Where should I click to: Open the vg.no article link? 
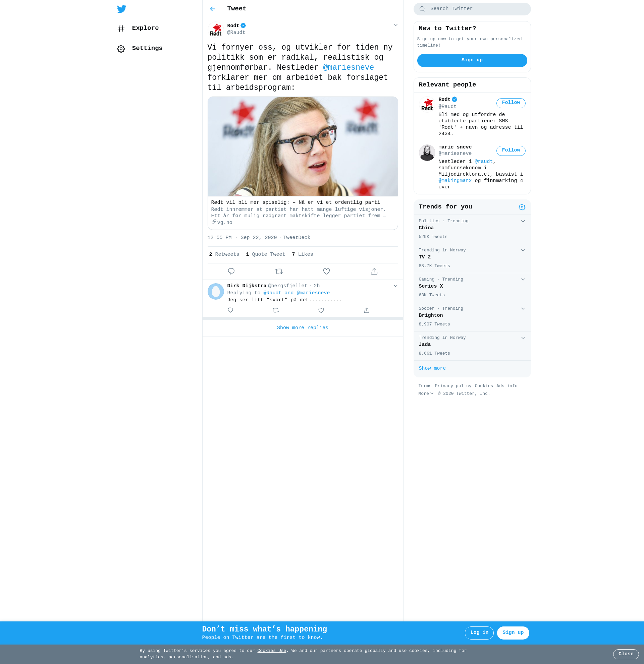[303, 213]
